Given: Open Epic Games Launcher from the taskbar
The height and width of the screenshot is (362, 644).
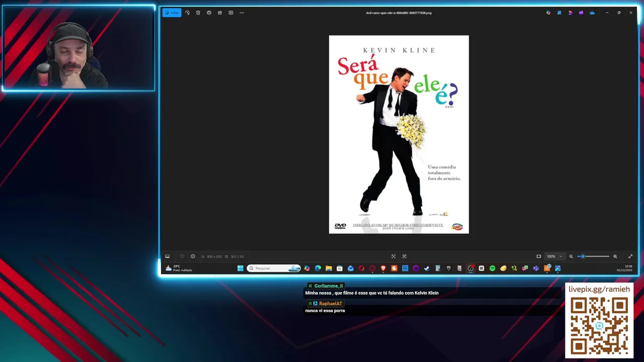Looking at the screenshot, I should pos(449,268).
